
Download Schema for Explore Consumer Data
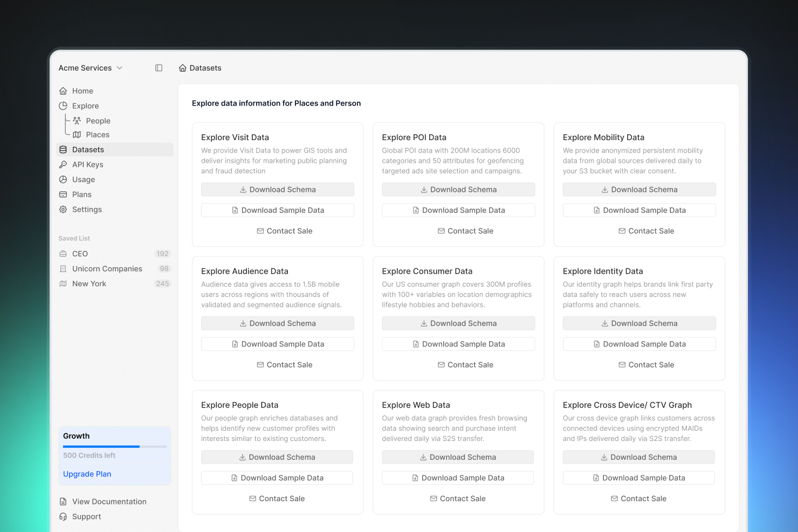(459, 323)
